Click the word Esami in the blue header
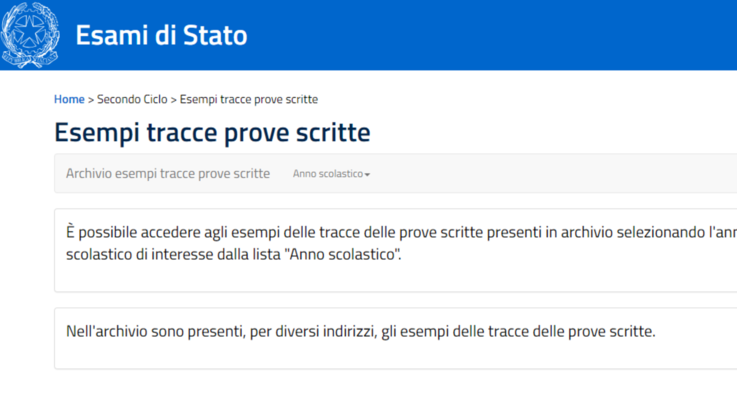Image resolution: width=737 pixels, height=414 pixels. pyautogui.click(x=112, y=35)
